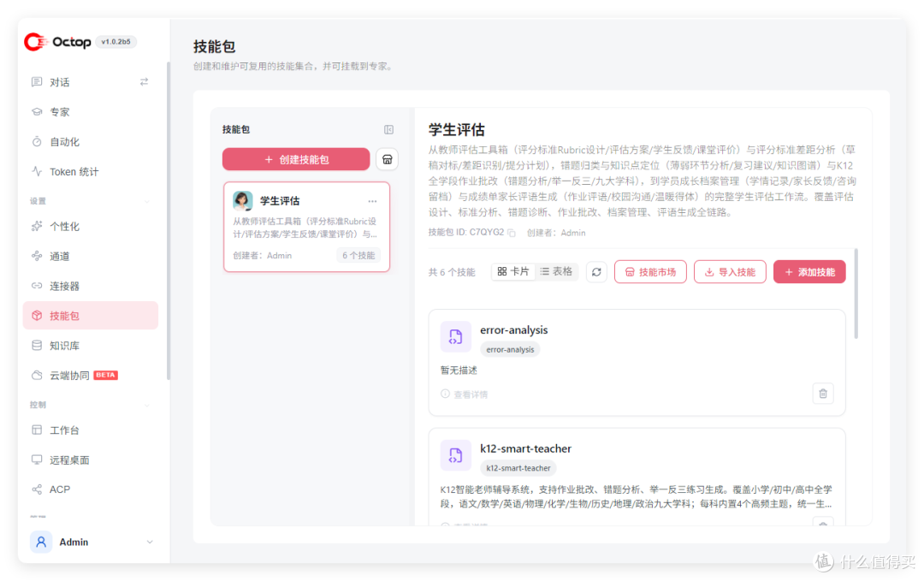Click the Admin user avatar icon
Screen dimensions: 924x581
tap(41, 542)
